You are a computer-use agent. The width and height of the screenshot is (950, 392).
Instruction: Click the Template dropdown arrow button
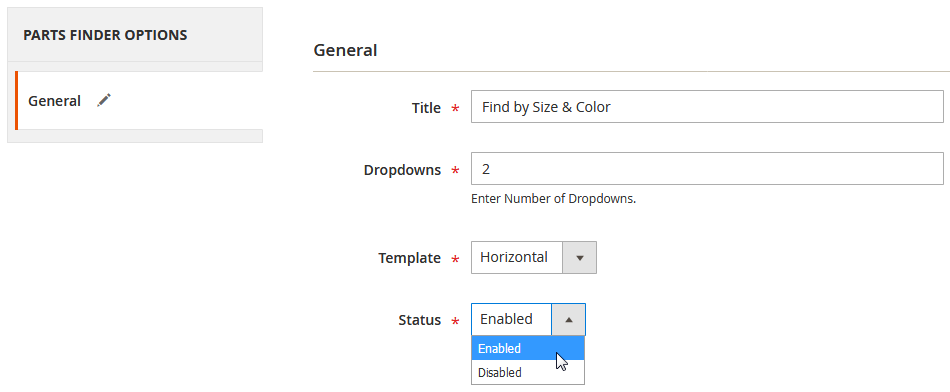[580, 257]
